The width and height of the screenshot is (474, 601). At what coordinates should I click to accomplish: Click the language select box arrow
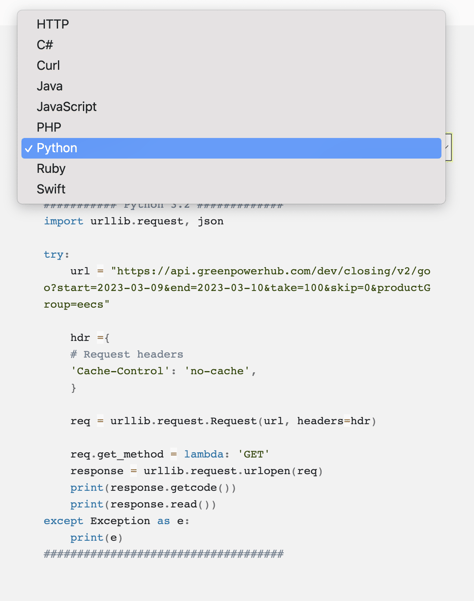448,147
